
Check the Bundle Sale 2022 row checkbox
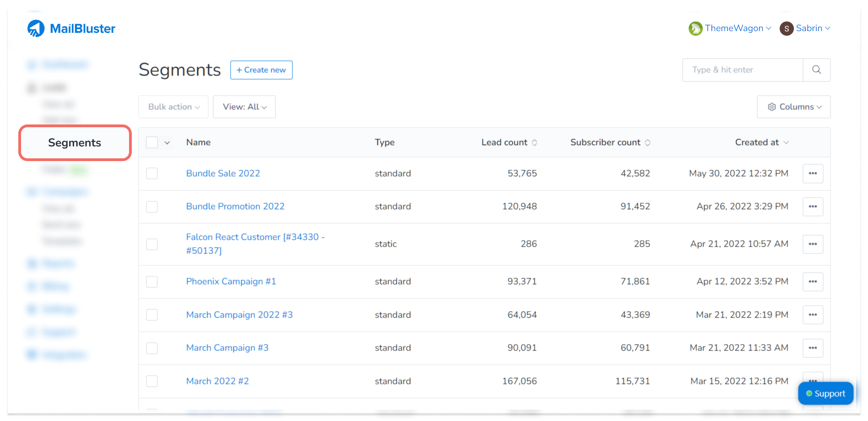point(152,173)
